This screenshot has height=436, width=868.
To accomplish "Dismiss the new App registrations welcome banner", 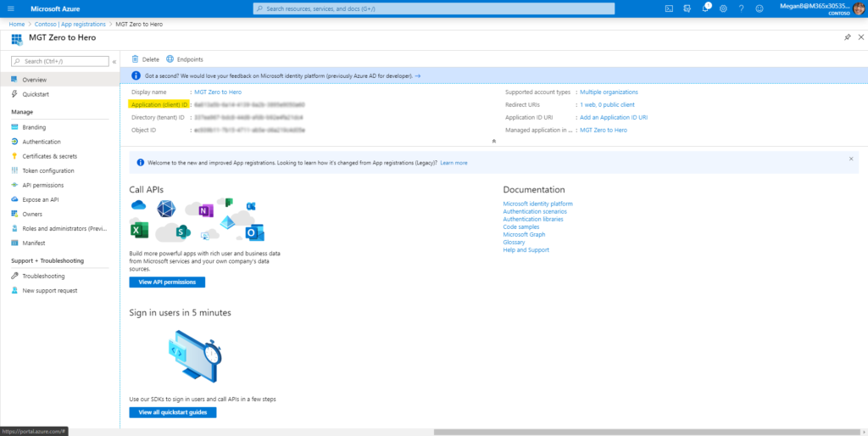I will coord(851,159).
